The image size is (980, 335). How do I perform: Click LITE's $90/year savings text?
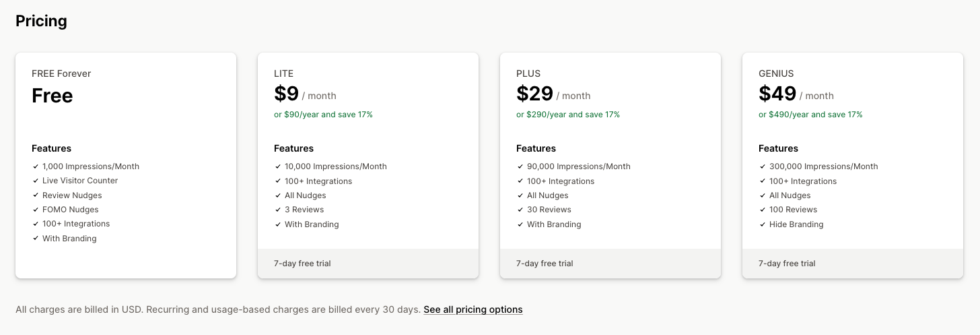click(323, 115)
